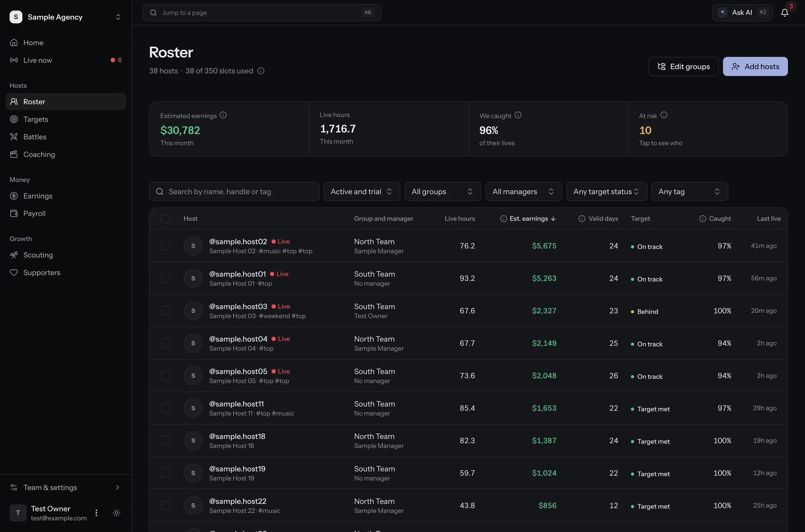Viewport: 805px width, 532px height.
Task: Click the Caught column info icon
Action: (702, 219)
